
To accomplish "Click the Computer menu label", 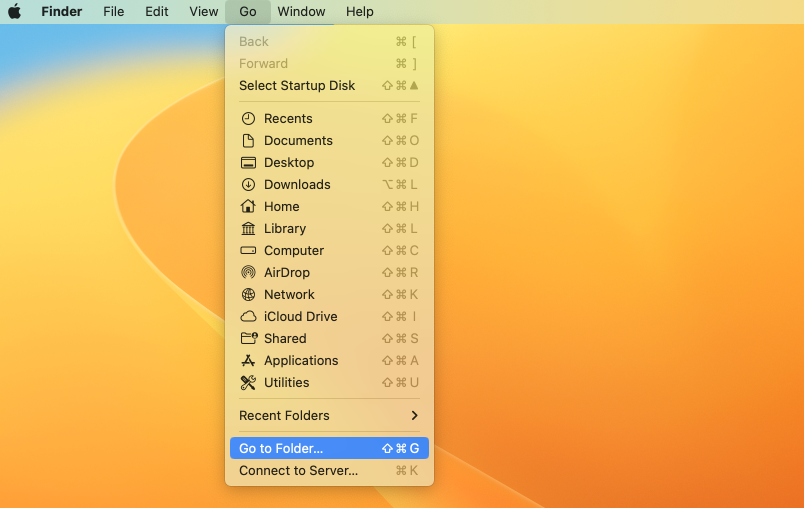I will tap(294, 251).
